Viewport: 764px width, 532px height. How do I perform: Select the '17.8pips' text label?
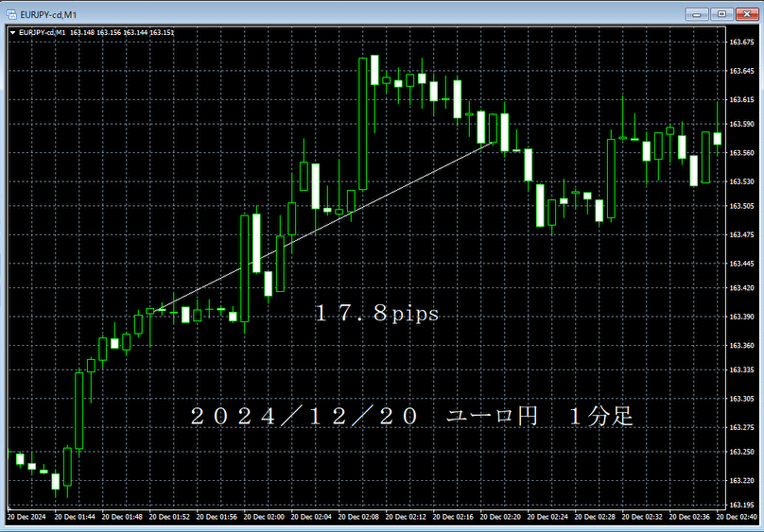point(376,313)
